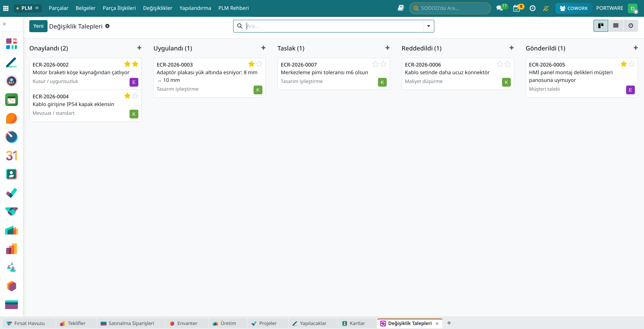The image size is (644, 329).
Task: Switch to the Envanter bottom tab
Action: pos(184,323)
